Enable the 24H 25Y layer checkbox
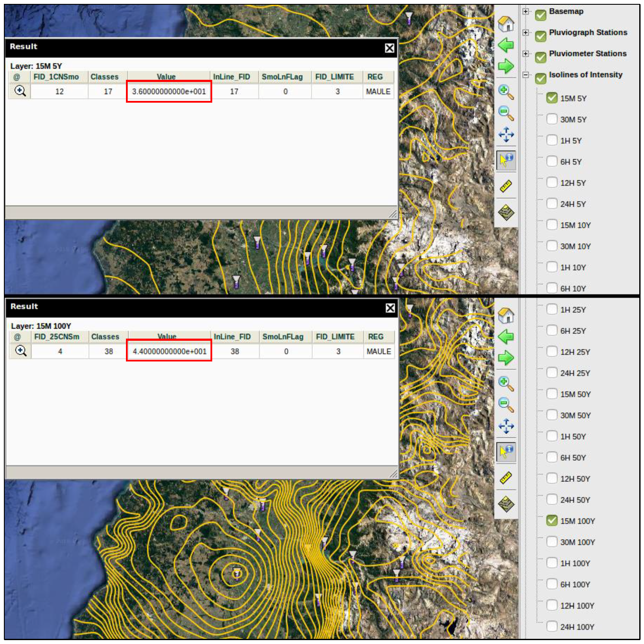The image size is (644, 644). 552,373
